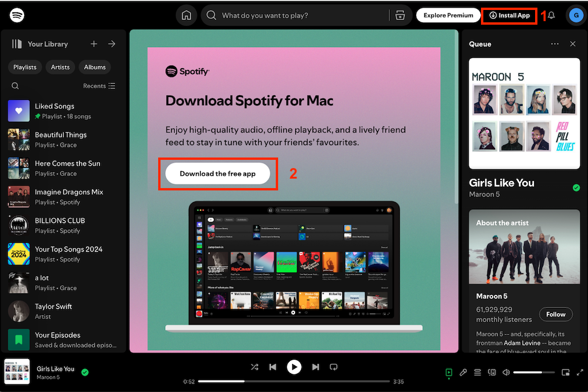Seek within the song progress bar
588x392 pixels.
point(294,381)
